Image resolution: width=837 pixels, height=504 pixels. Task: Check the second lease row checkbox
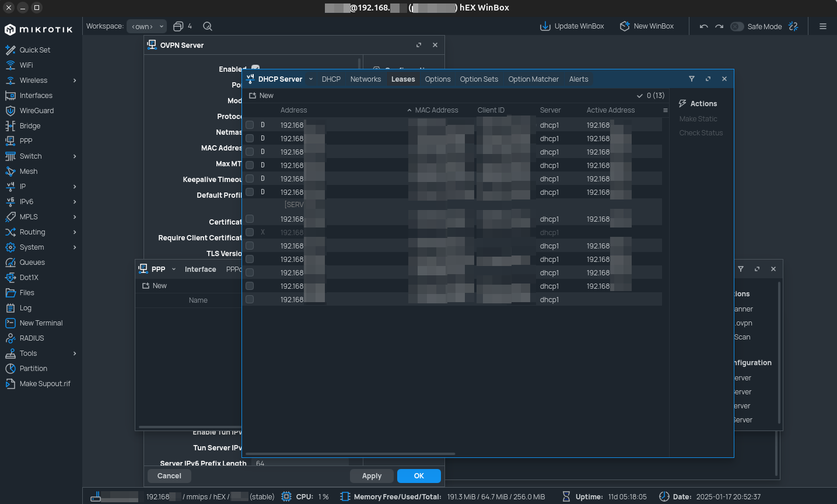pyautogui.click(x=250, y=138)
